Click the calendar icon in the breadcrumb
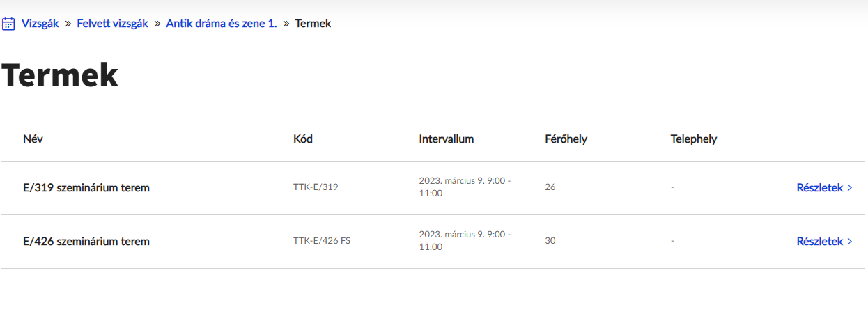This screenshot has width=868, height=321. point(8,24)
